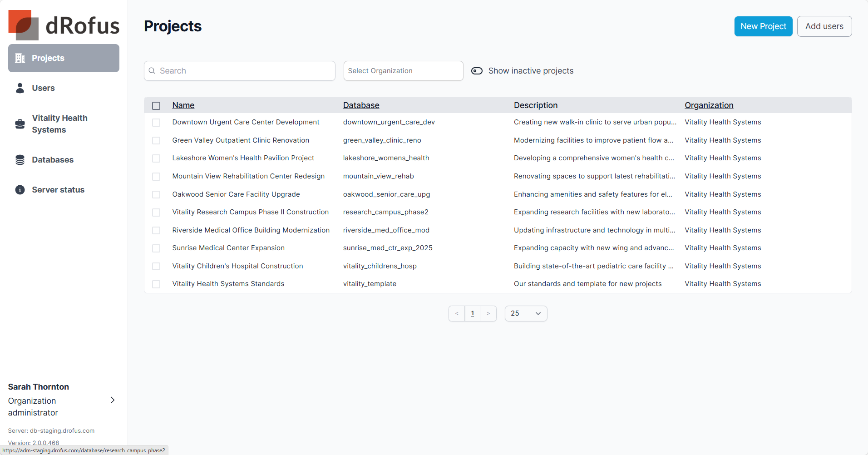The width and height of the screenshot is (868, 455).
Task: Open the Server status menu item
Action: [x=58, y=190]
